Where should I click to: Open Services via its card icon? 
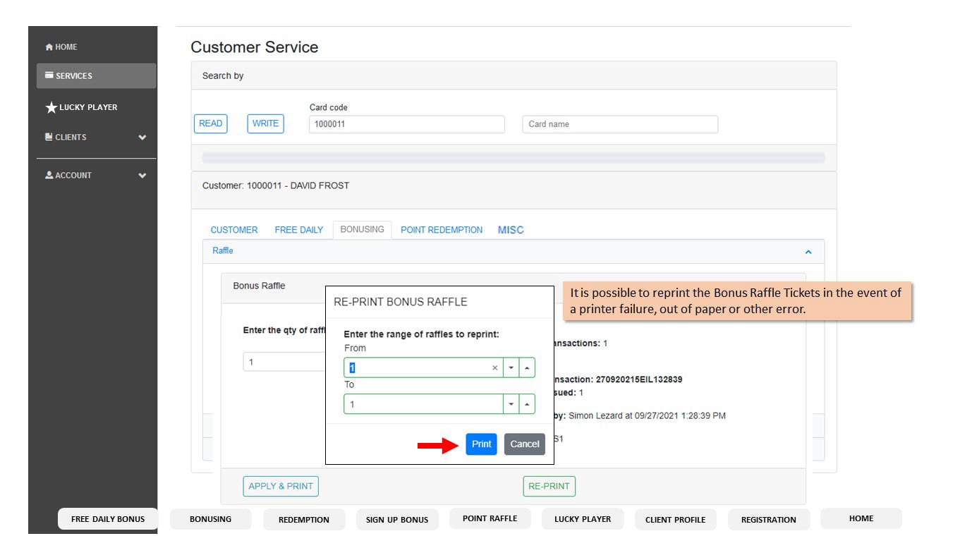point(49,75)
